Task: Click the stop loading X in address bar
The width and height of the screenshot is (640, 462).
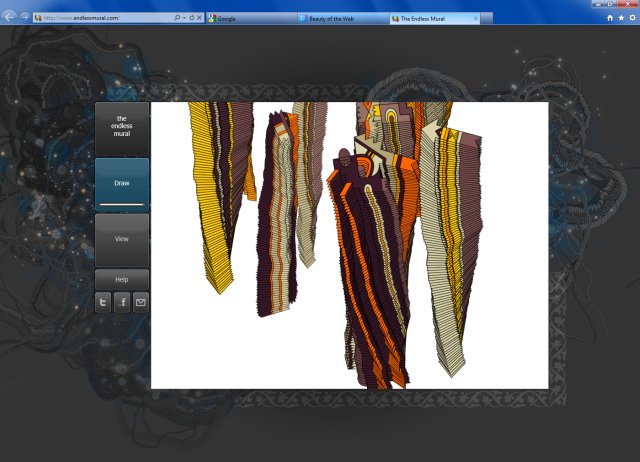Action: click(x=199, y=18)
